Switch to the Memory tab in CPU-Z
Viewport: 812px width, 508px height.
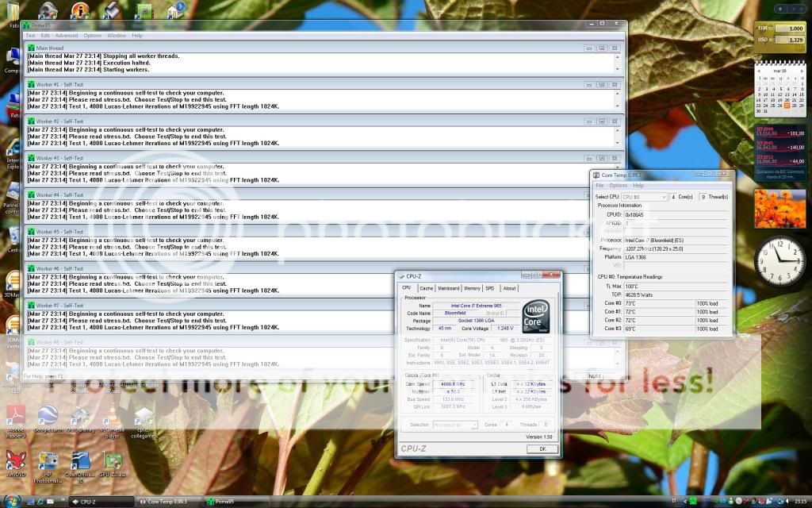(472, 288)
